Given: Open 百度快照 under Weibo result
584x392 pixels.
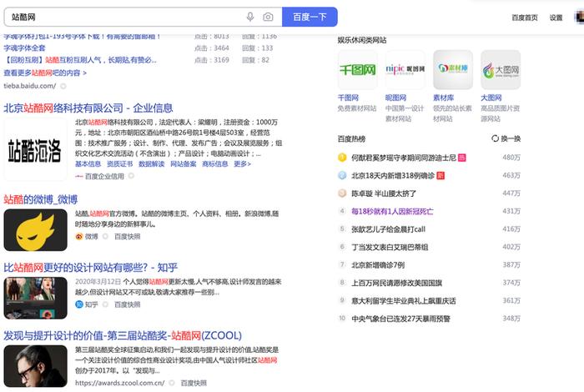Looking at the screenshot, I should coord(127,236).
